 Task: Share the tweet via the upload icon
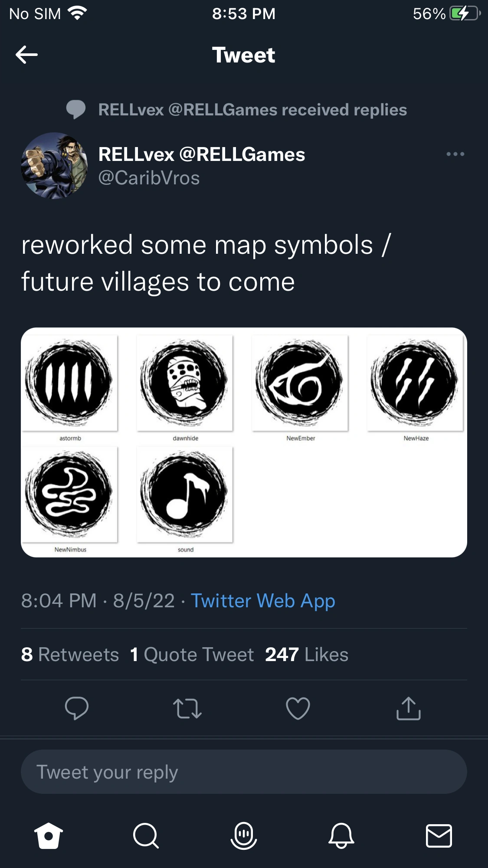point(409,710)
